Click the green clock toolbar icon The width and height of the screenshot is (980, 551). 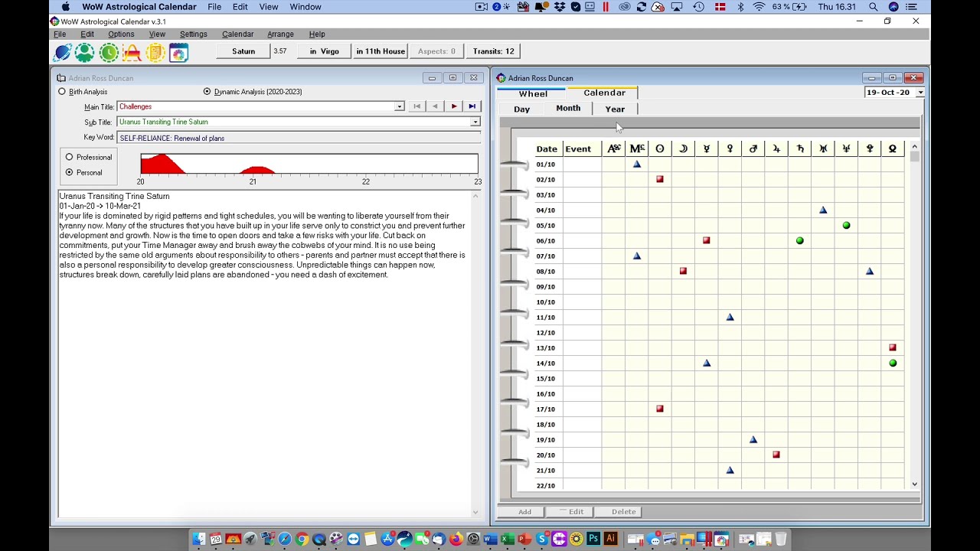click(x=109, y=52)
